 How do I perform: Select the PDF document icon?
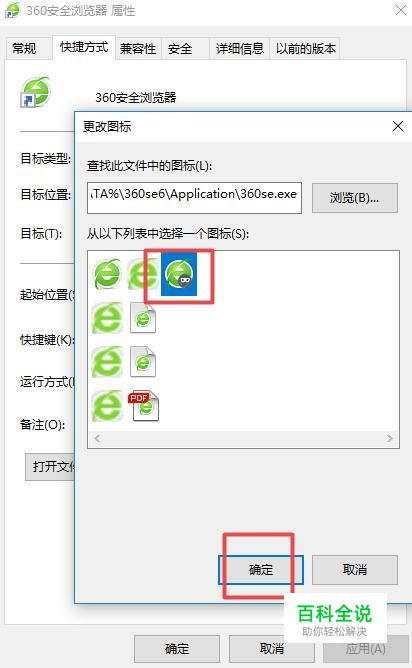144,406
